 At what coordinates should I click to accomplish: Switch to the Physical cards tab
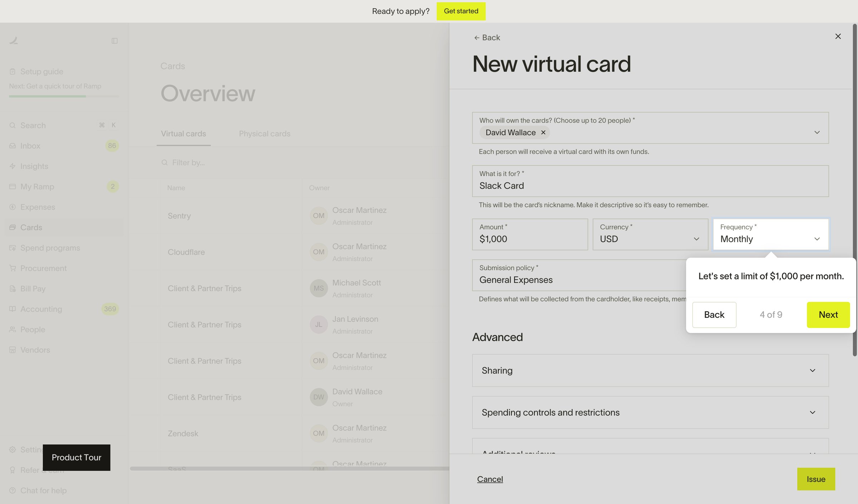(264, 134)
